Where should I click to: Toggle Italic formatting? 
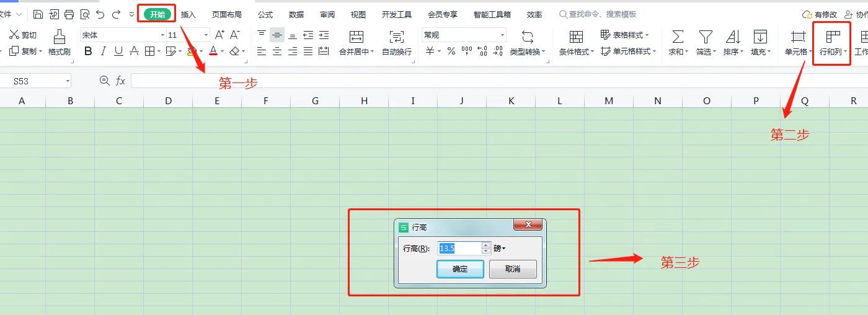pyautogui.click(x=104, y=51)
